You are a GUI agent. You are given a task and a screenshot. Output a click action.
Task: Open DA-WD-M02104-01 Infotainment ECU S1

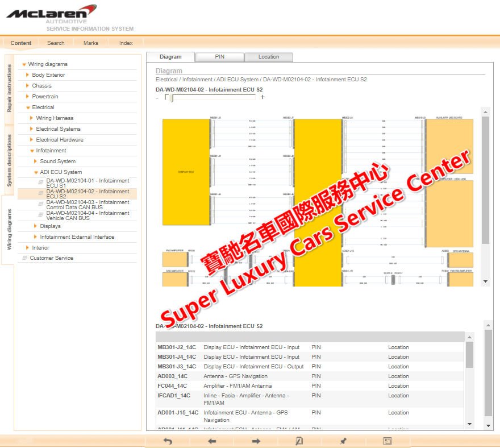pos(88,183)
